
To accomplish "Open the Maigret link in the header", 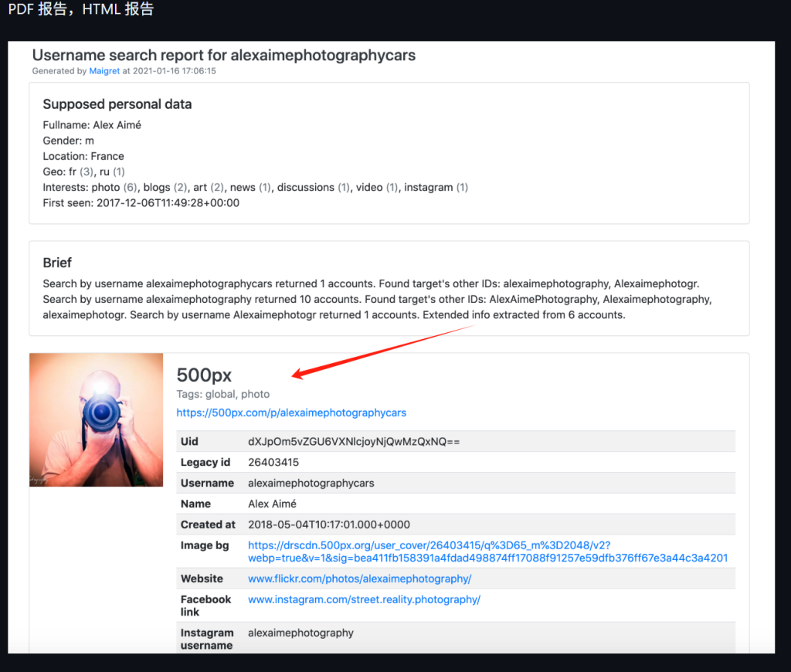I will [x=104, y=71].
